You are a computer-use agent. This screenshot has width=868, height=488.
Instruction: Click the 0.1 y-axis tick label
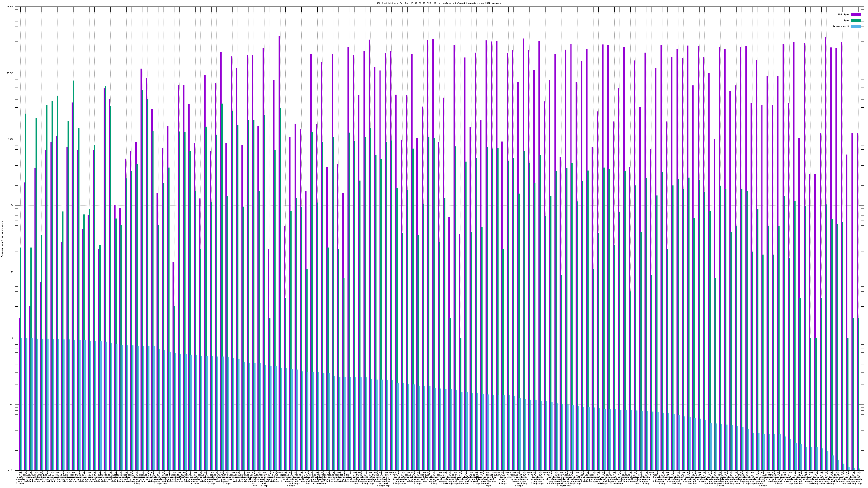(12, 404)
